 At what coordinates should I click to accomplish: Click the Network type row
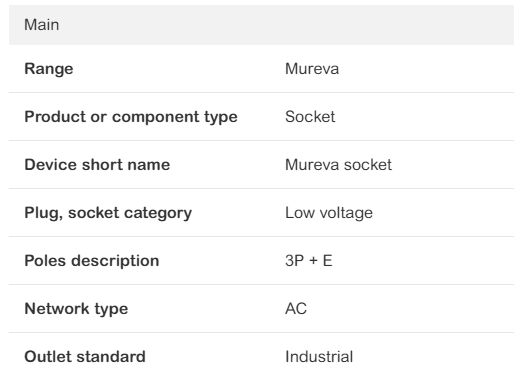click(261, 309)
